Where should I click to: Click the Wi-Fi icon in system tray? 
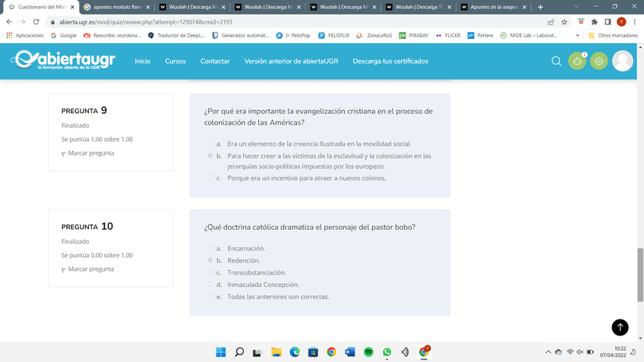pos(570,352)
